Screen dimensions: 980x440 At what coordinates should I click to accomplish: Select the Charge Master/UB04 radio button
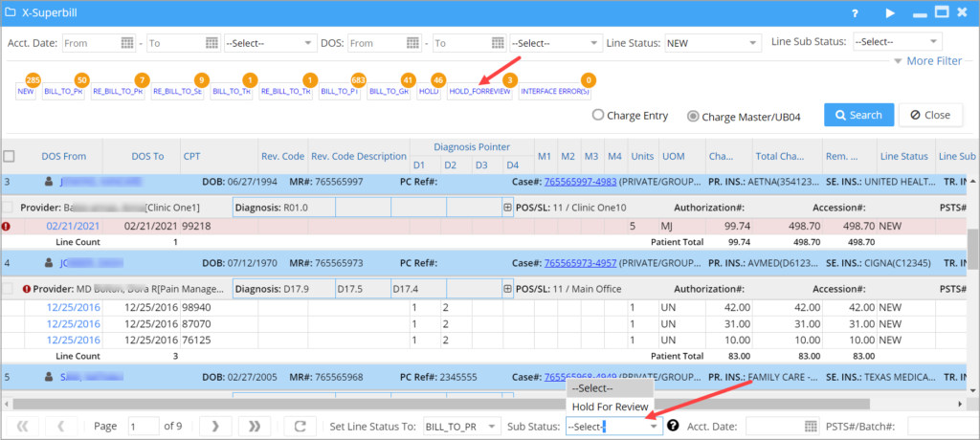693,116
